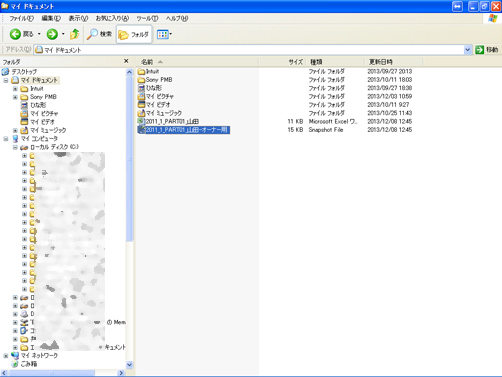Screen dimensions: 502x377
Task: Expand マイ ミュージック tree node
Action: (15, 130)
